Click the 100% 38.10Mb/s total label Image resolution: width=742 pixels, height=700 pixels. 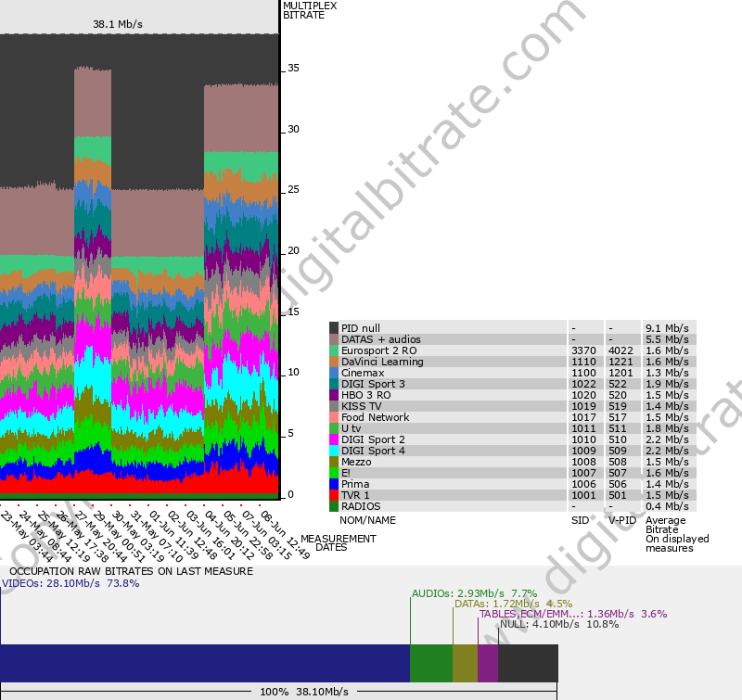304,692
